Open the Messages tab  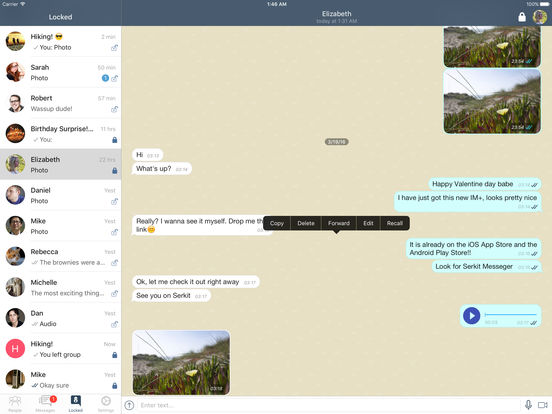[46, 404]
